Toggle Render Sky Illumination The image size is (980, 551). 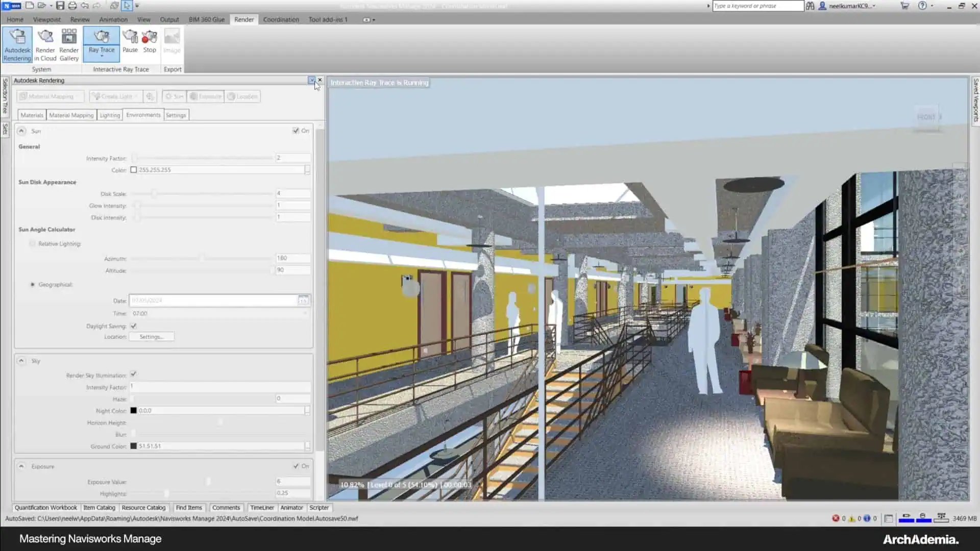point(133,375)
